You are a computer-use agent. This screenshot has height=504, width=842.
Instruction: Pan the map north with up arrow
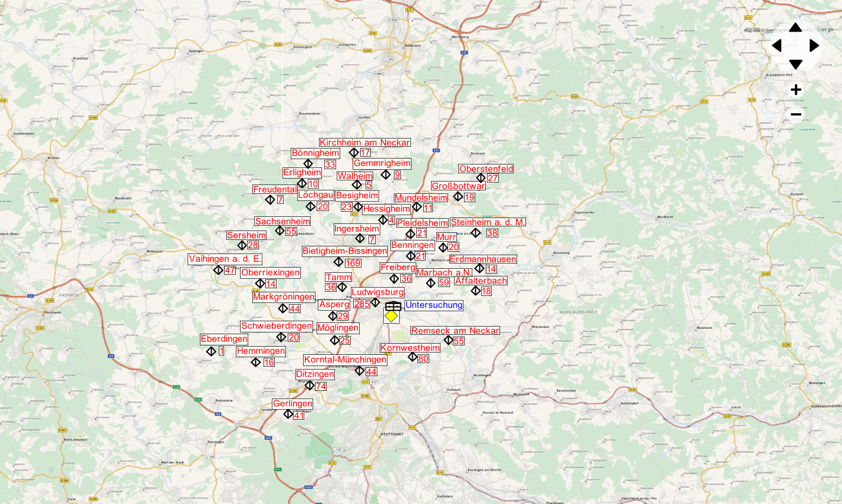pos(795,28)
